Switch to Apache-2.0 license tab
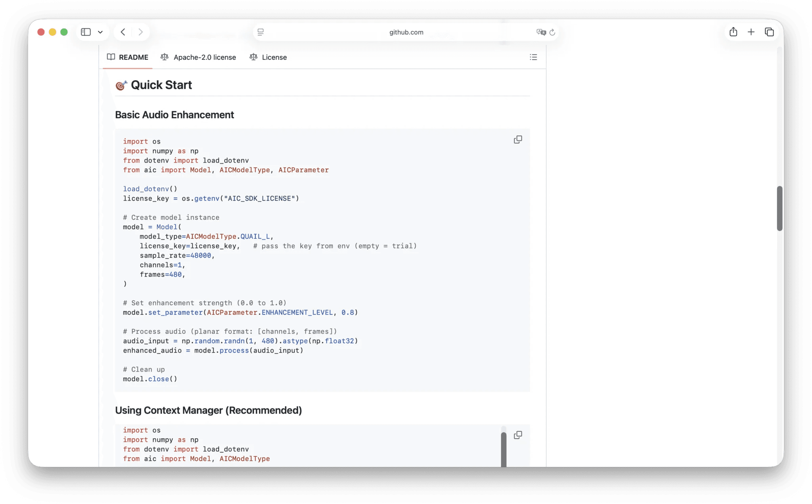Screen dimensions: 812x504 tap(198, 57)
